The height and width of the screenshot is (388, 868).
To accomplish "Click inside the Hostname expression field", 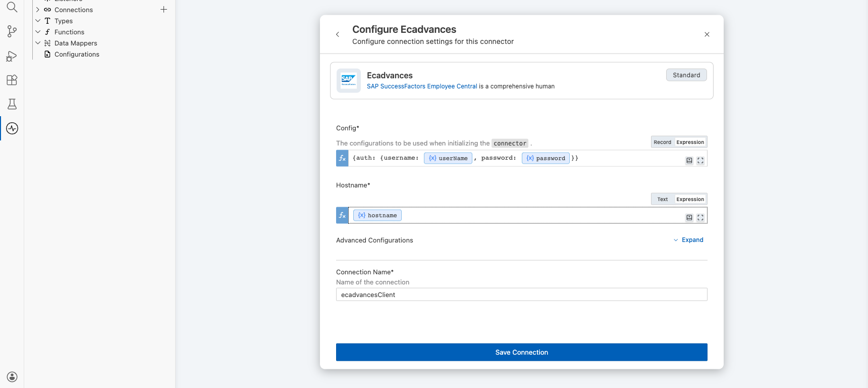I will click(528, 215).
